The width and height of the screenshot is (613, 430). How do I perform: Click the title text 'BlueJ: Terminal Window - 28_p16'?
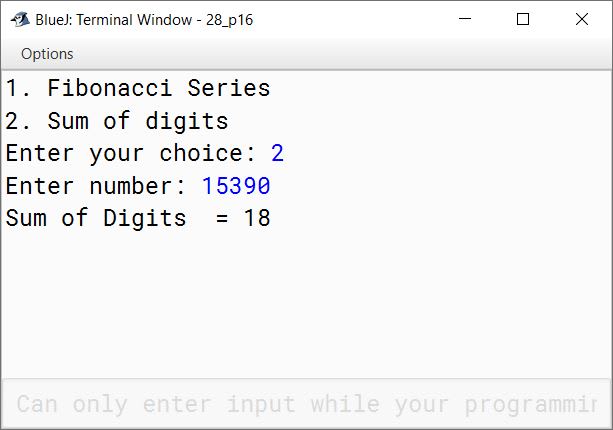point(144,20)
